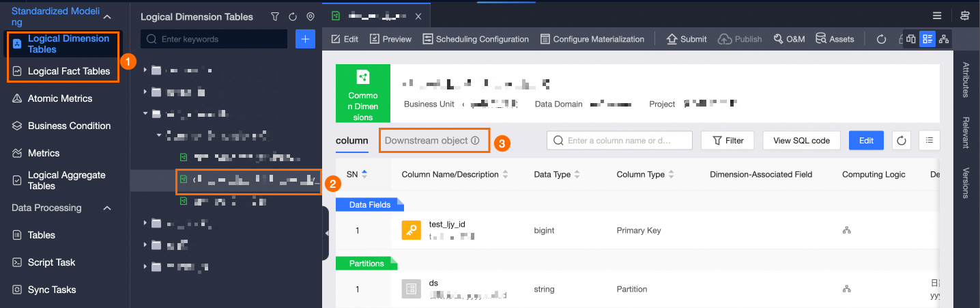Select the blue list view icon

927,39
